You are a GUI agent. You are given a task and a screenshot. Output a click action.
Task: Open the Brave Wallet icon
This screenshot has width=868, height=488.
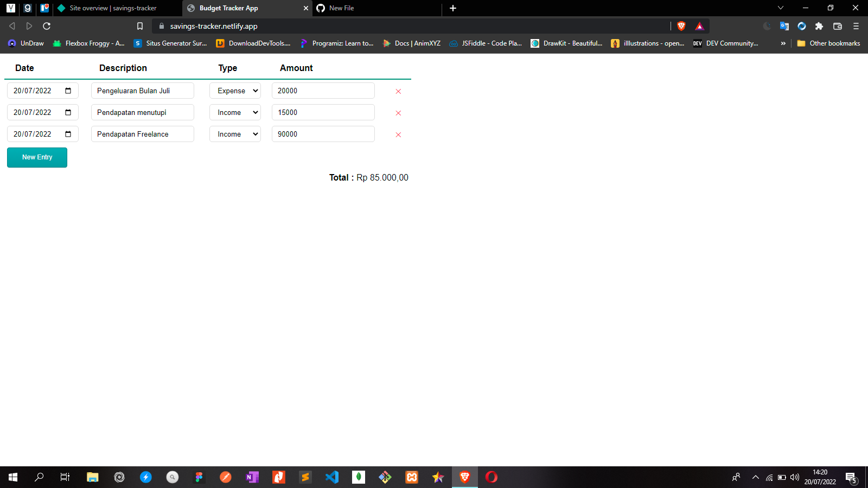838,25
